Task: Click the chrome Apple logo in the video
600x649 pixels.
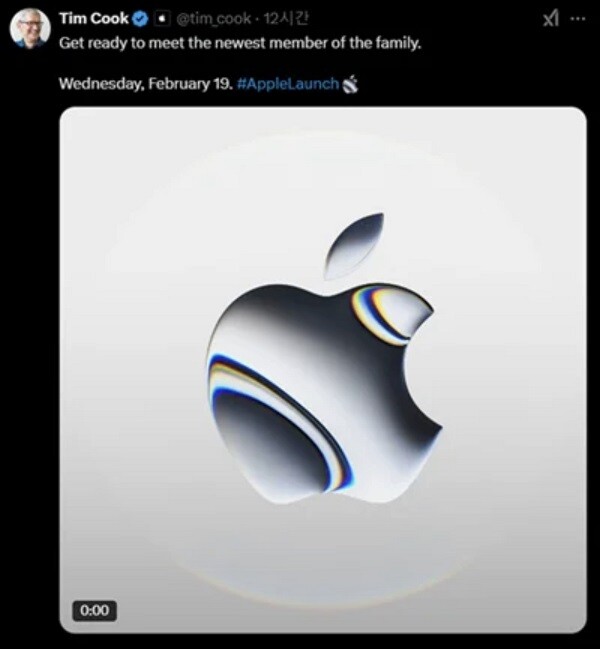Action: (x=324, y=358)
